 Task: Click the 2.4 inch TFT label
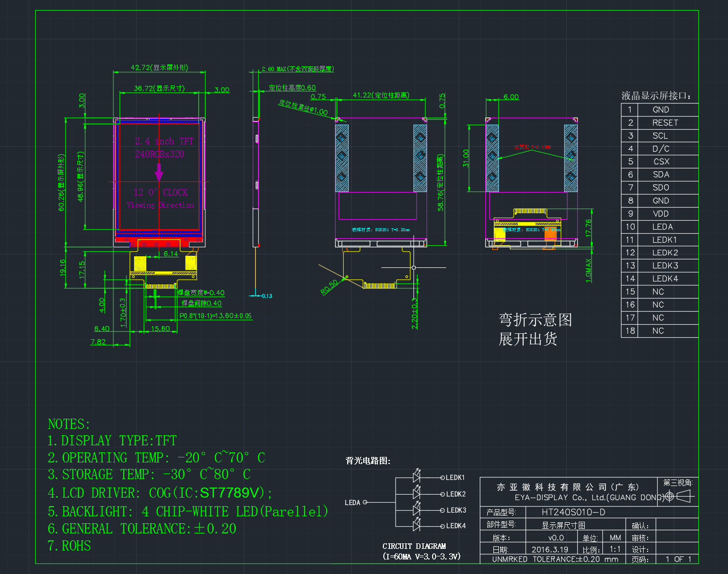point(164,141)
